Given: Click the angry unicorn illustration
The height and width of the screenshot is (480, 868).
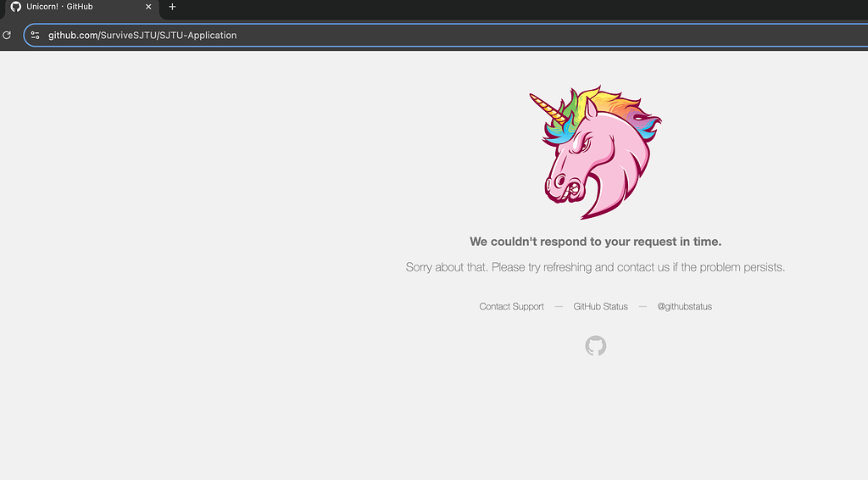Looking at the screenshot, I should click(596, 153).
